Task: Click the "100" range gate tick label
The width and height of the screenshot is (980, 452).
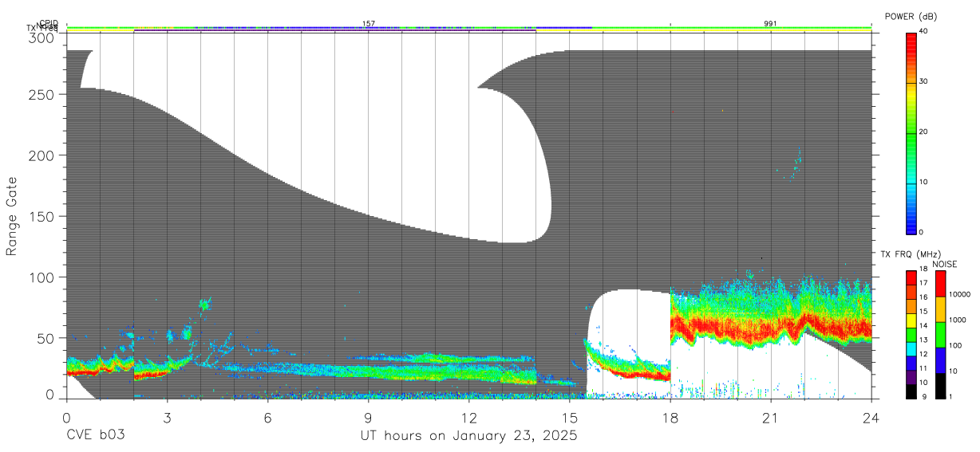Action: (41, 277)
